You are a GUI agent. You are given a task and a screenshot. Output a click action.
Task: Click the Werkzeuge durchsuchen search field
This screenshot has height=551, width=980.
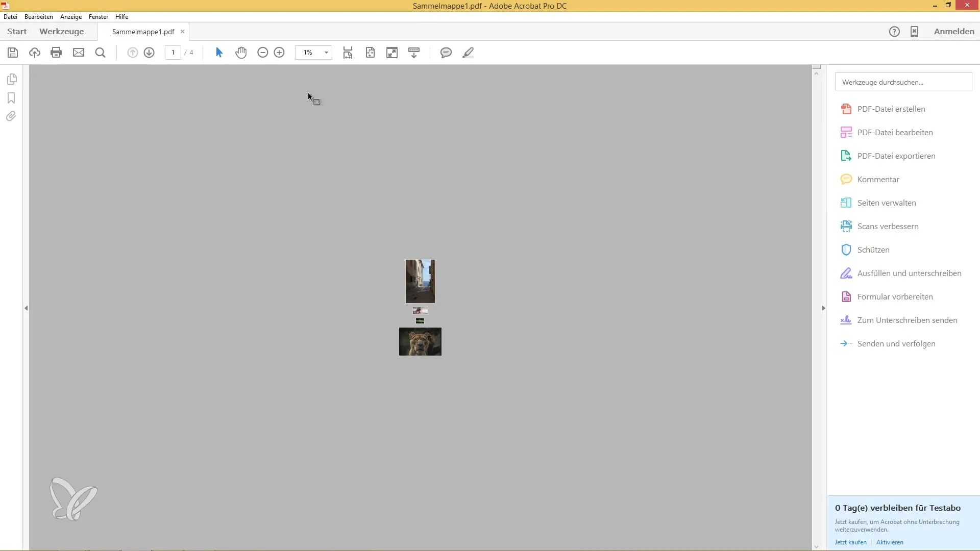coord(903,82)
